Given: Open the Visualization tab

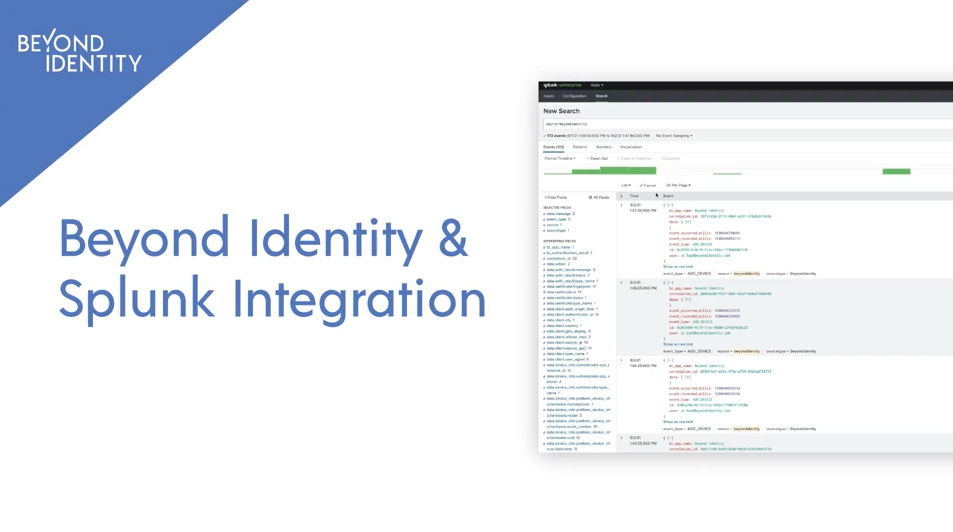Looking at the screenshot, I should 631,147.
